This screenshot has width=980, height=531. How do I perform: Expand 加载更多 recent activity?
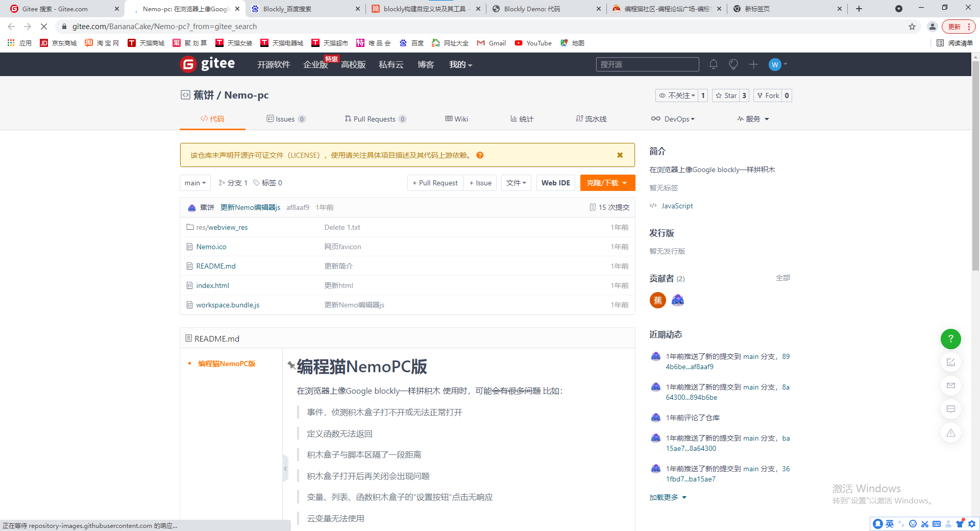[x=668, y=497]
